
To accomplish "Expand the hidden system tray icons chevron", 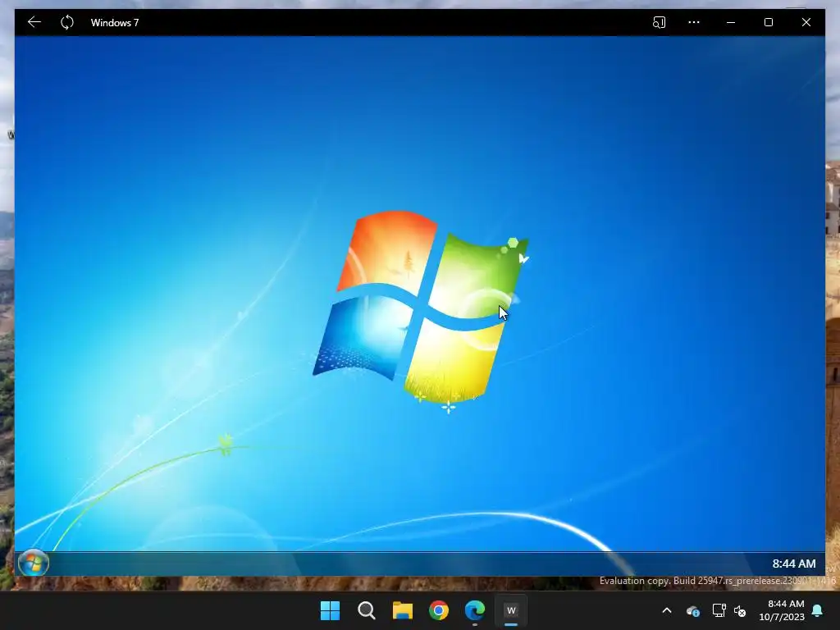I will [667, 610].
